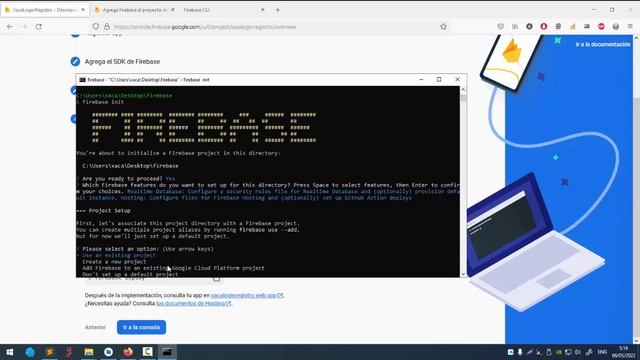Open the Pocket icon in the toolbar
The image size is (640, 360).
pyautogui.click(x=500, y=27)
